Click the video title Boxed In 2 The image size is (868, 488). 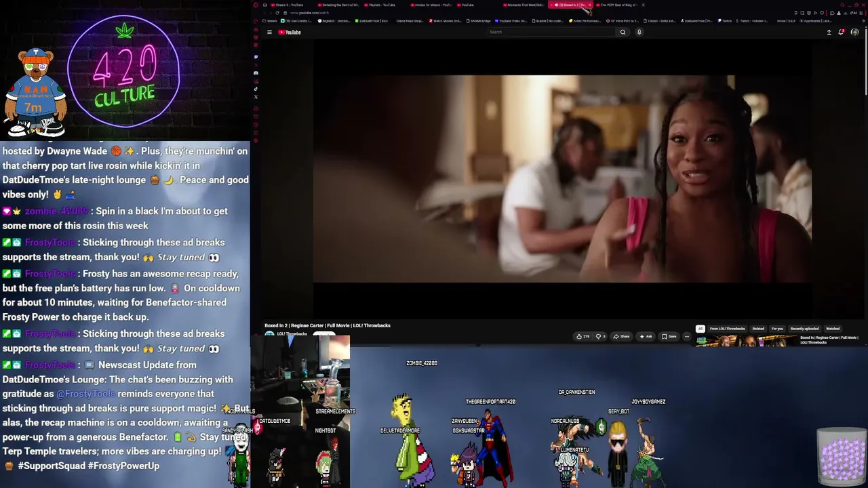coord(327,325)
